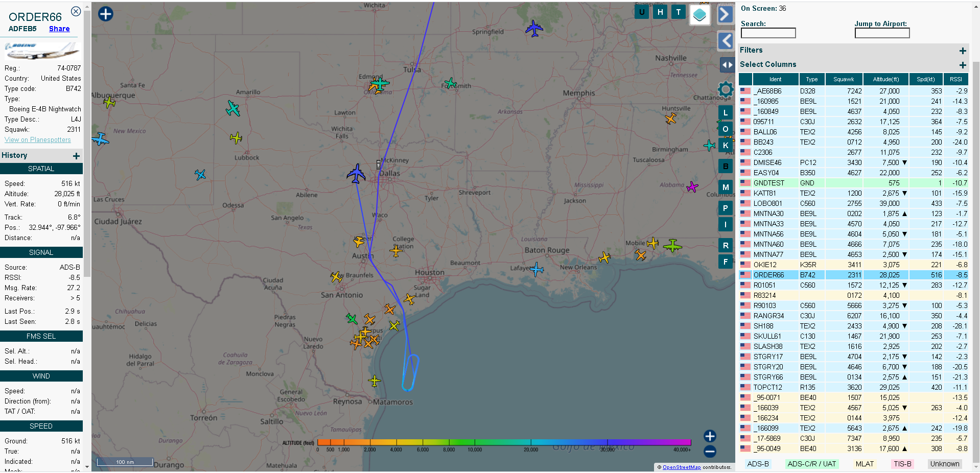Sort table by Squawk column header

(x=844, y=79)
